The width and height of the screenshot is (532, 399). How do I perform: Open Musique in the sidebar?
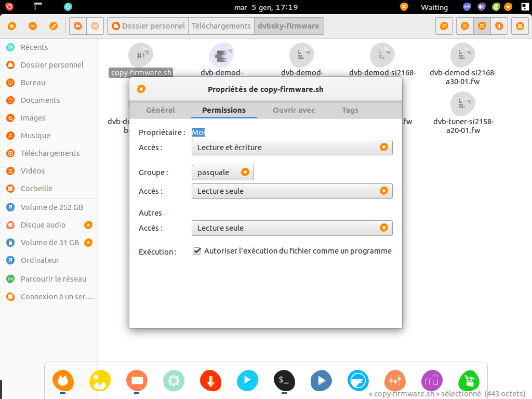49,136
